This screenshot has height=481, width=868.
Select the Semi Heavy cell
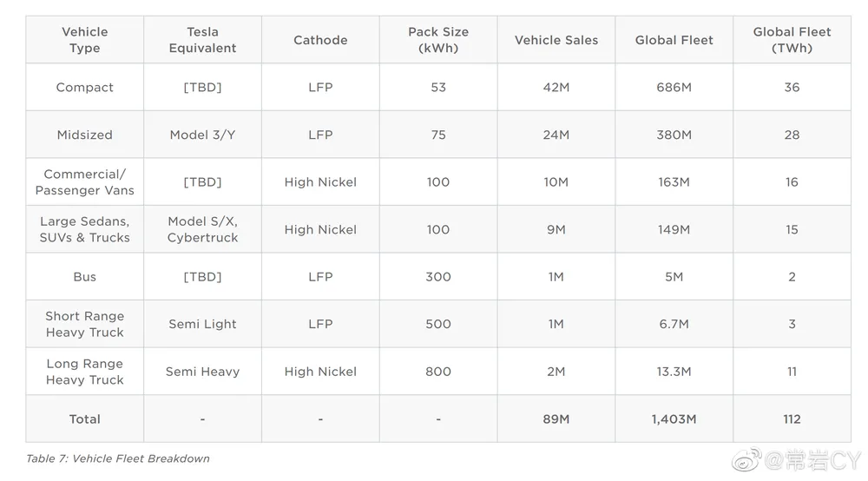point(202,372)
